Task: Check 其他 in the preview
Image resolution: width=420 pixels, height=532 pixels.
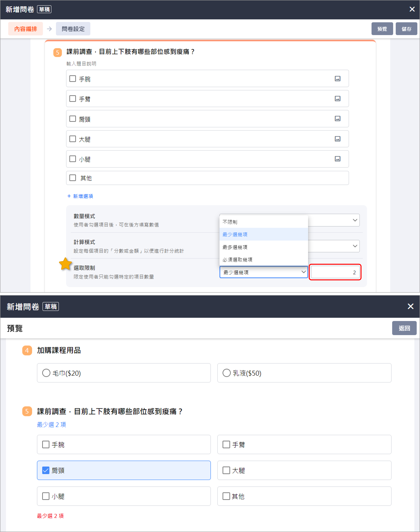Action: (226, 496)
